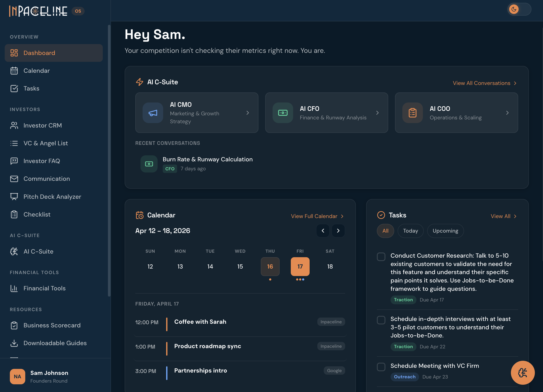This screenshot has height=392, width=543.
Task: Click the AI COO clipboard icon
Action: click(x=412, y=113)
